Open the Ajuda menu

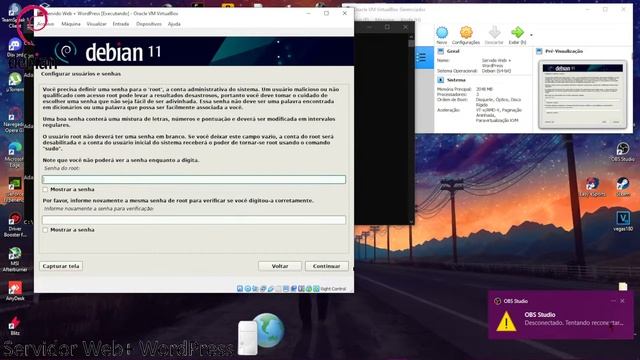(x=174, y=24)
